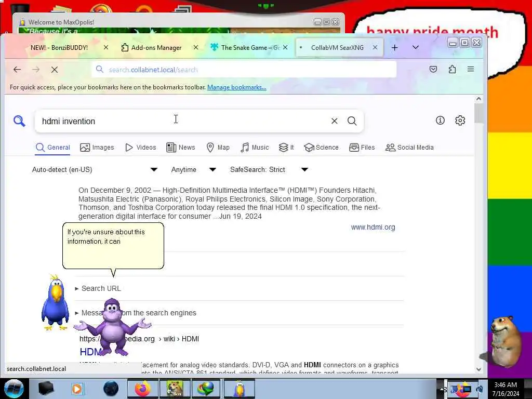
Task: Open the black box taskbar icon
Action: [x=46, y=389]
